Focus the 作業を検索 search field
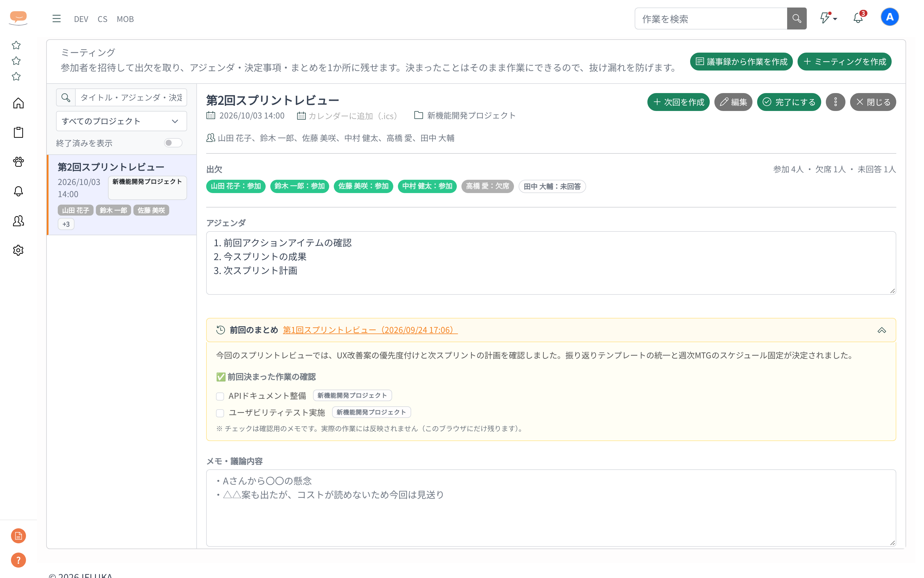 tap(711, 19)
